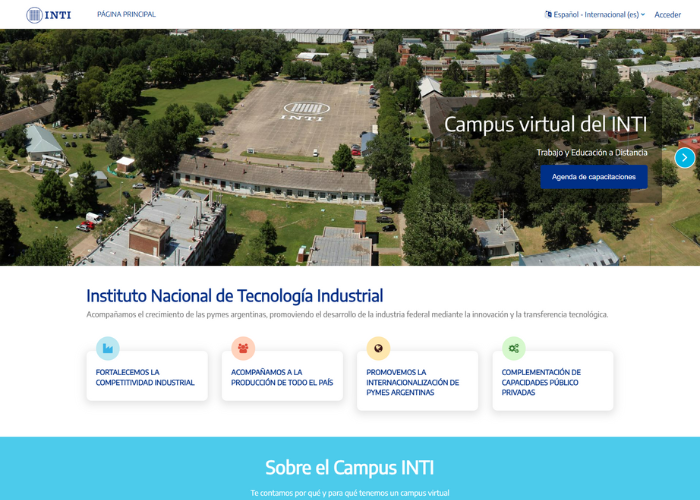Image resolution: width=700 pixels, height=500 pixels.
Task: Click the people group icon
Action: pyautogui.click(x=243, y=348)
